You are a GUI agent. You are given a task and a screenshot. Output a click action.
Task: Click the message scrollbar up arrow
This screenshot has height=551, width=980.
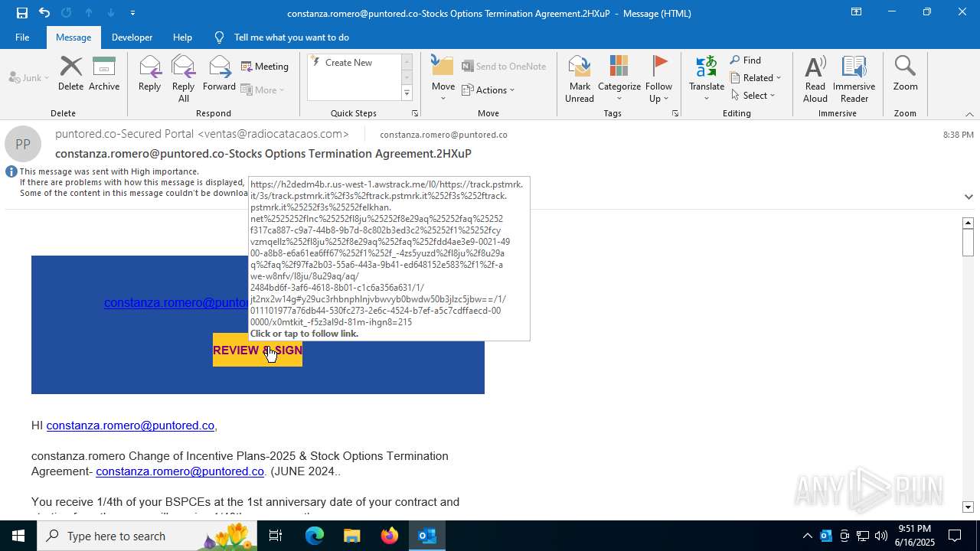coord(968,223)
